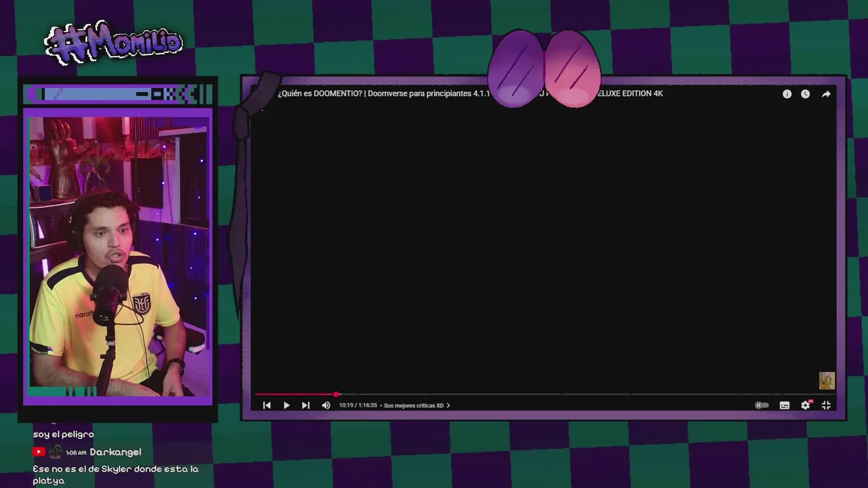Click the red progress bar scrubber
Image resolution: width=868 pixels, height=488 pixels.
(336, 394)
